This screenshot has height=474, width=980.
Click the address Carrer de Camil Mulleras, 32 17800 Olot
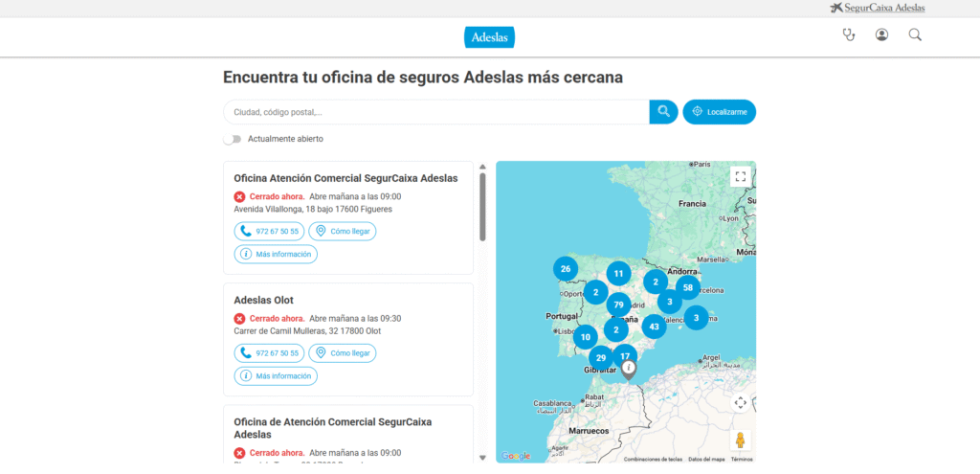(307, 330)
